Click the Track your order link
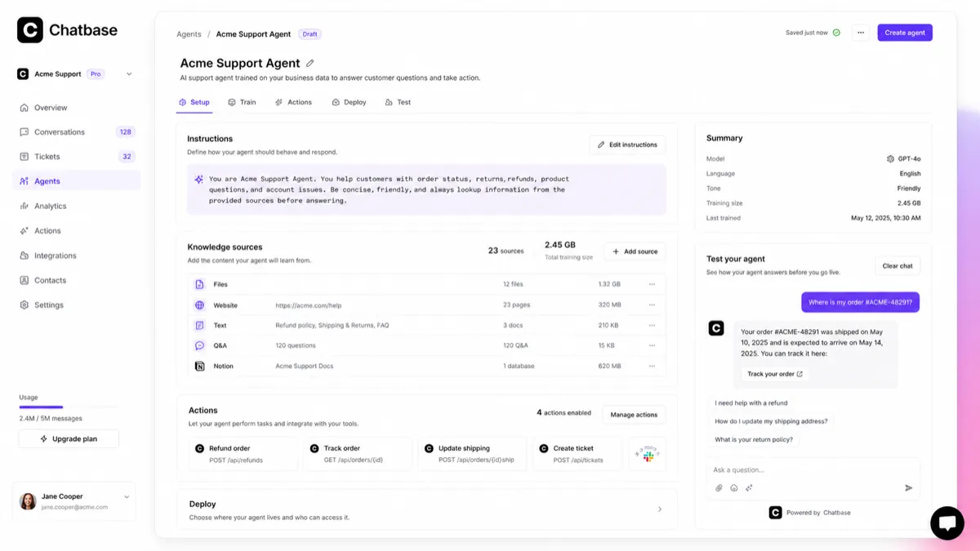 775,374
